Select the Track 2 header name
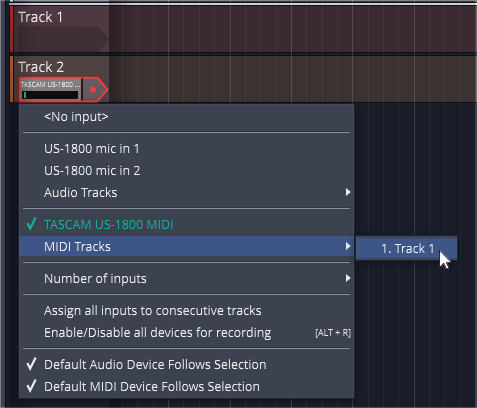The width and height of the screenshot is (477, 408). (41, 67)
